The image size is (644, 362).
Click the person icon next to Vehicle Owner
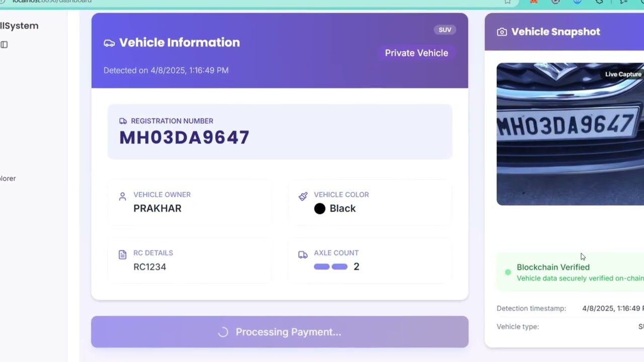[122, 197]
